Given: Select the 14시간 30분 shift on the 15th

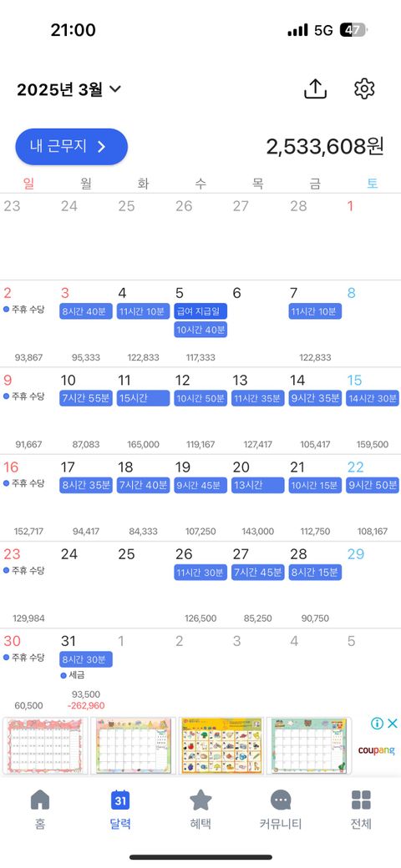Looking at the screenshot, I should 373,398.
